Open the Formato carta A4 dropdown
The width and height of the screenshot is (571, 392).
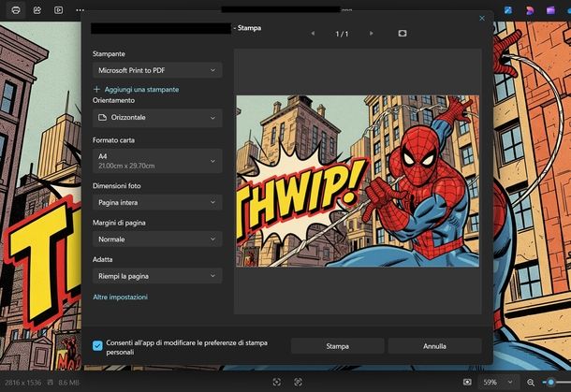coord(157,161)
